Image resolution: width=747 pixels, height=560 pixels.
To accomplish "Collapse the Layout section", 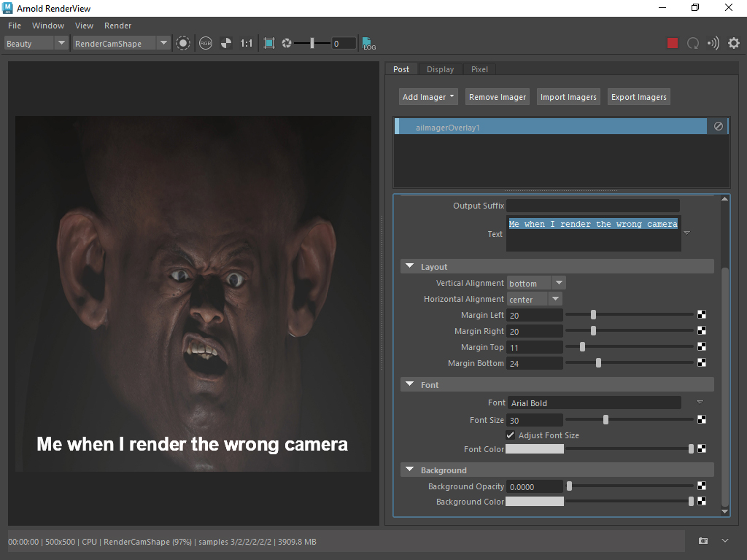I will tap(410, 267).
